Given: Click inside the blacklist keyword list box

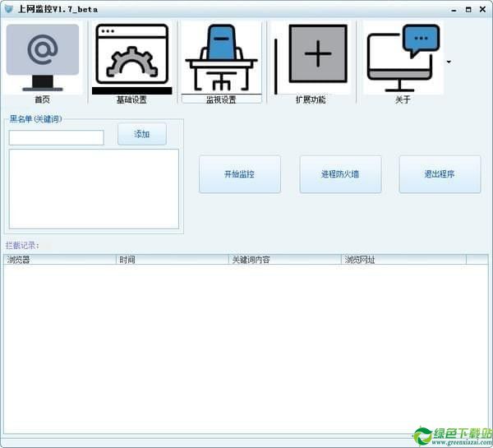Looking at the screenshot, I should 94,189.
